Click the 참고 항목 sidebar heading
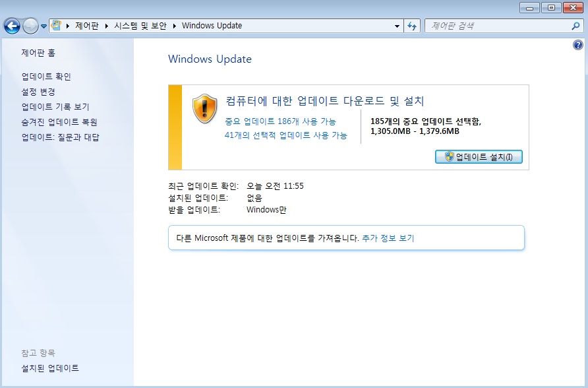The height and width of the screenshot is (388, 588). coord(38,353)
